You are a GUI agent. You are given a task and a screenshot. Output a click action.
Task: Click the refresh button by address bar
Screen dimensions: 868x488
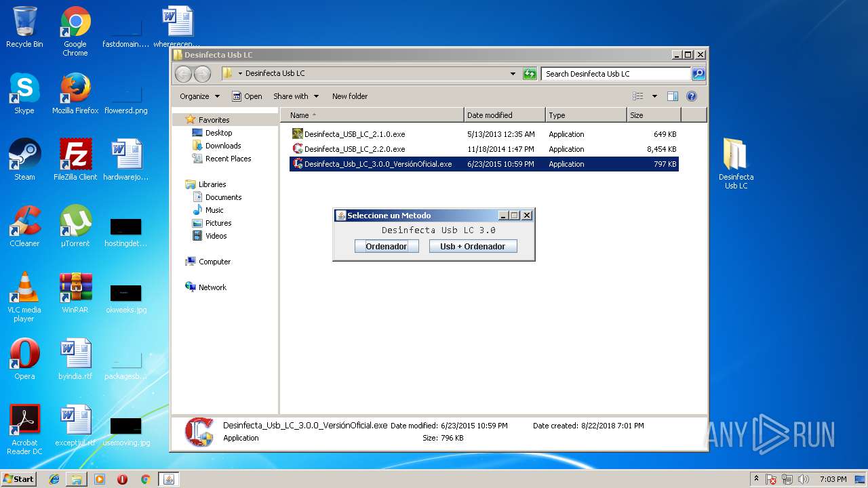click(530, 74)
